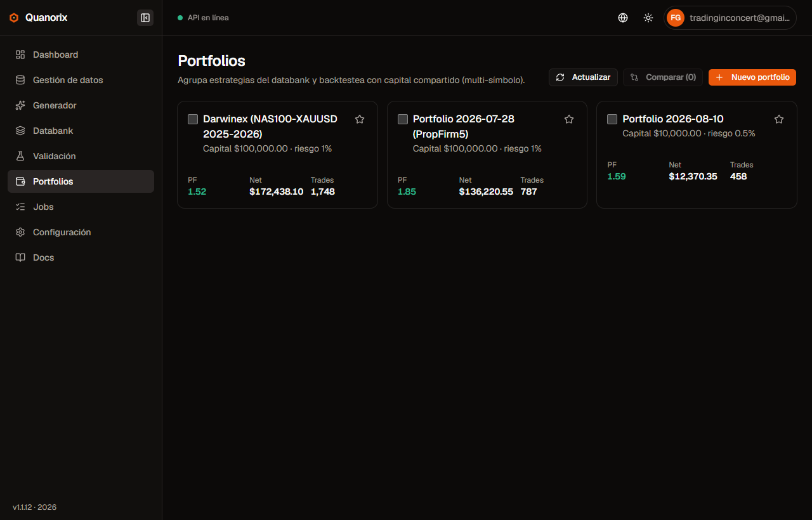Click the 'Agrupa estrategias del databank' description
Viewport: 812px width, 520px height.
(351, 81)
